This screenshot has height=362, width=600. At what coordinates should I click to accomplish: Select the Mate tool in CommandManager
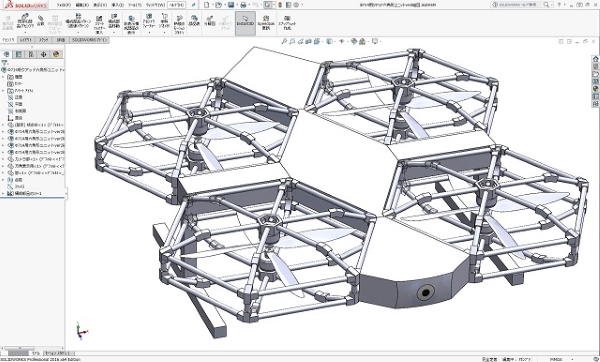pyautogui.click(x=41, y=21)
